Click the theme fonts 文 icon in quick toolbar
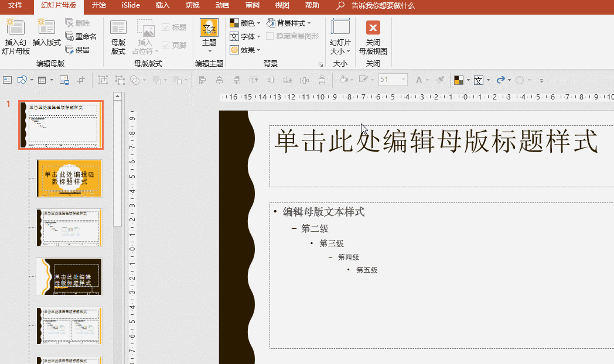The image size is (614, 364). pyautogui.click(x=479, y=80)
